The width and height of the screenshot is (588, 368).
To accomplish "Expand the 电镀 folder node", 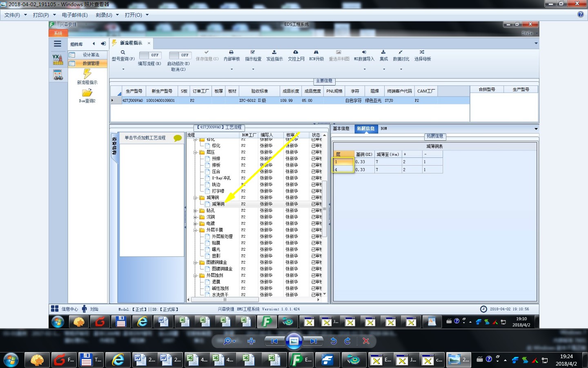I will (196, 224).
